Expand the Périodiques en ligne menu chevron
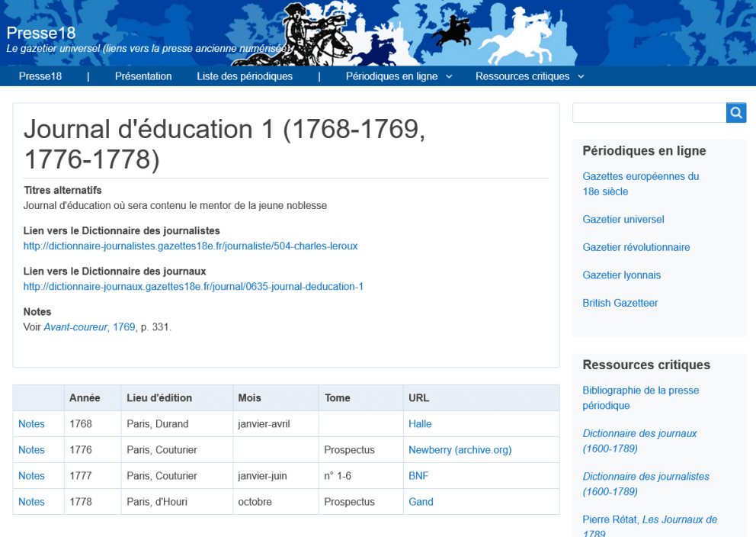756x537 pixels. tap(449, 77)
